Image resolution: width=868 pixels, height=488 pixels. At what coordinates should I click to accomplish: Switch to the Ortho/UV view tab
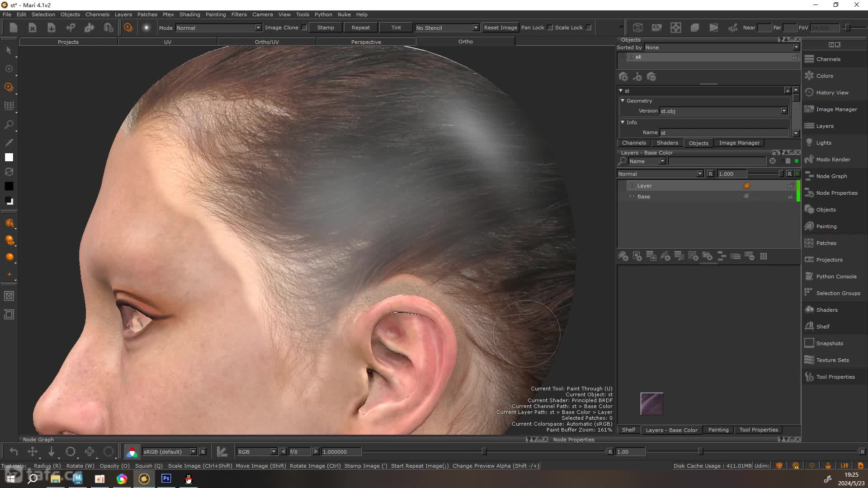267,42
